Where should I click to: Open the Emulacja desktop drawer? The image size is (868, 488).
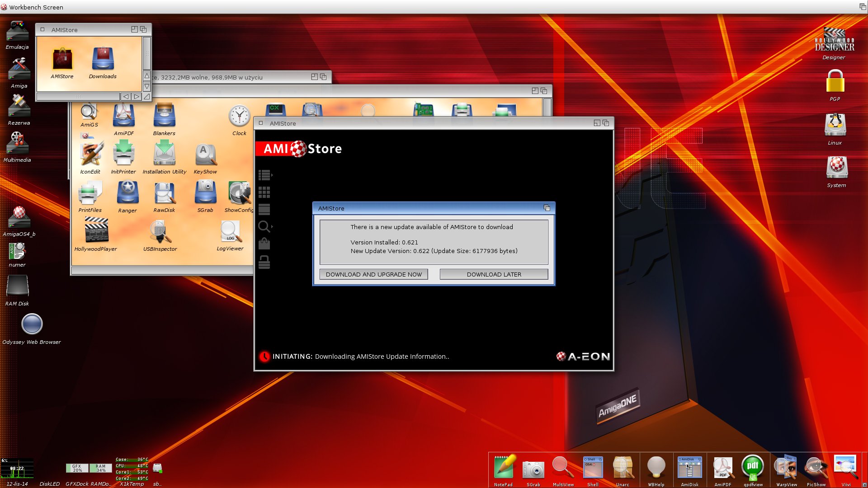pos(17,36)
